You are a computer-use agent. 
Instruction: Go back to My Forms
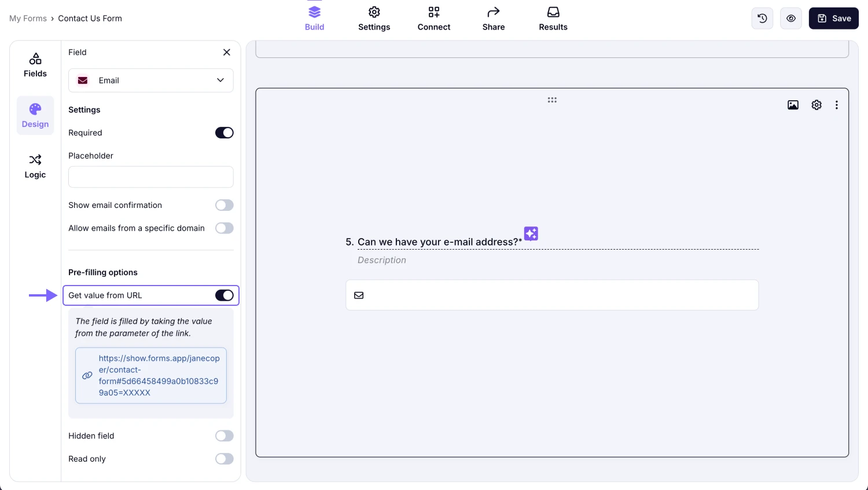28,18
